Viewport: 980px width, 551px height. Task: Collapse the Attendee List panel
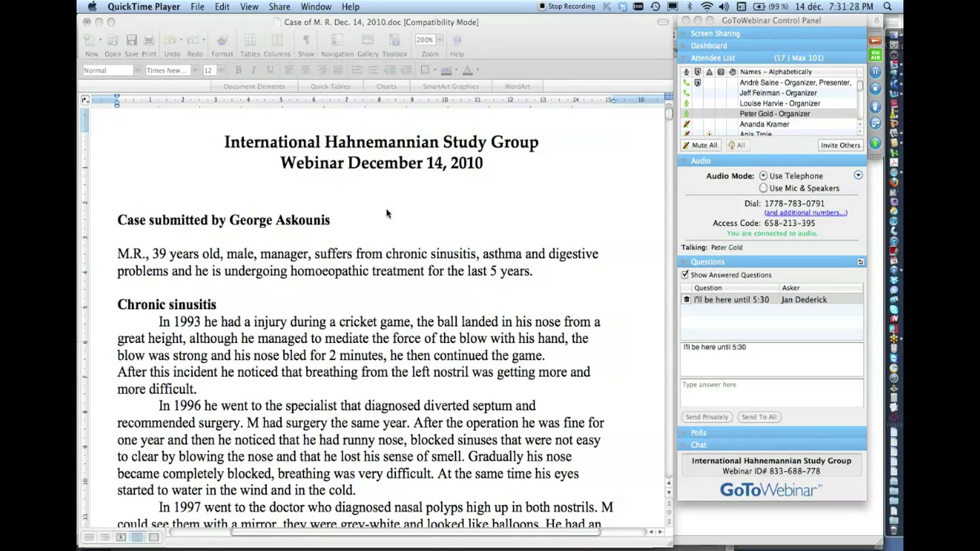point(683,58)
